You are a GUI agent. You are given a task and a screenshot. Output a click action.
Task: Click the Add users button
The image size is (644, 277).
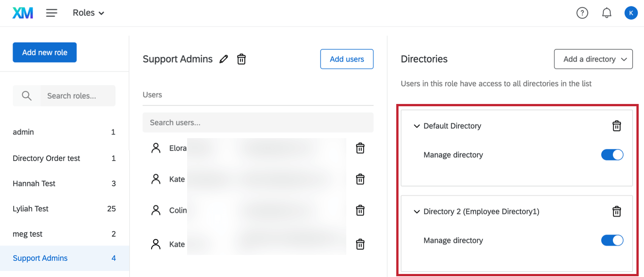point(347,59)
